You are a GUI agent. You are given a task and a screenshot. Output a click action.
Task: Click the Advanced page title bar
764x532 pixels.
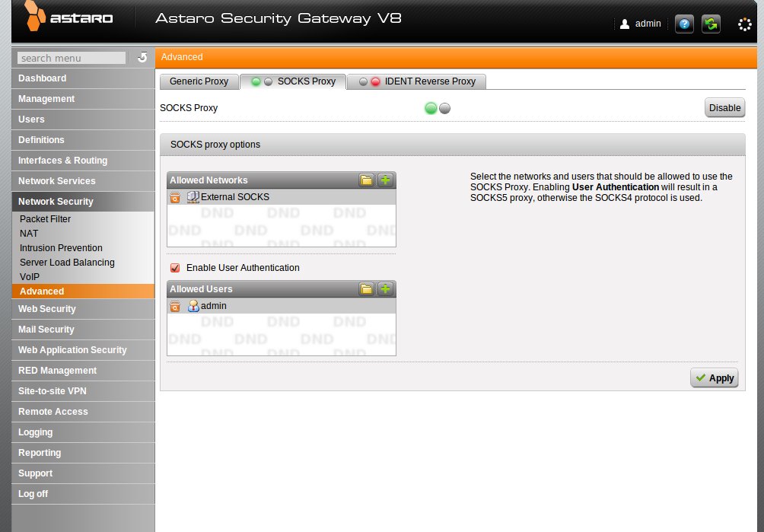coord(456,57)
